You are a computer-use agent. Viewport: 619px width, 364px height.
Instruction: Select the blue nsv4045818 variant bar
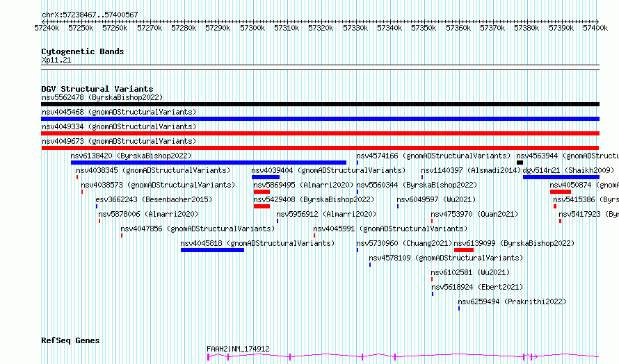[212, 250]
